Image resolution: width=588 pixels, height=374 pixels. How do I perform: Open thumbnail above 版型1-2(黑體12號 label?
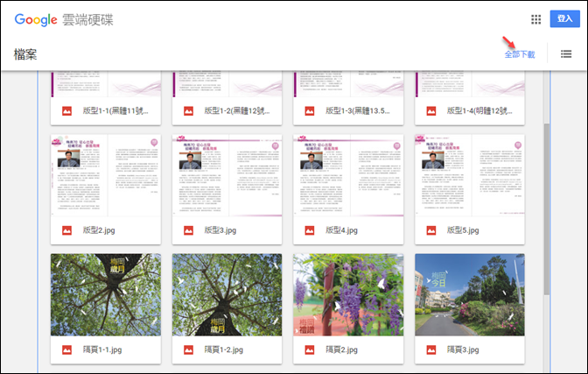(x=227, y=84)
